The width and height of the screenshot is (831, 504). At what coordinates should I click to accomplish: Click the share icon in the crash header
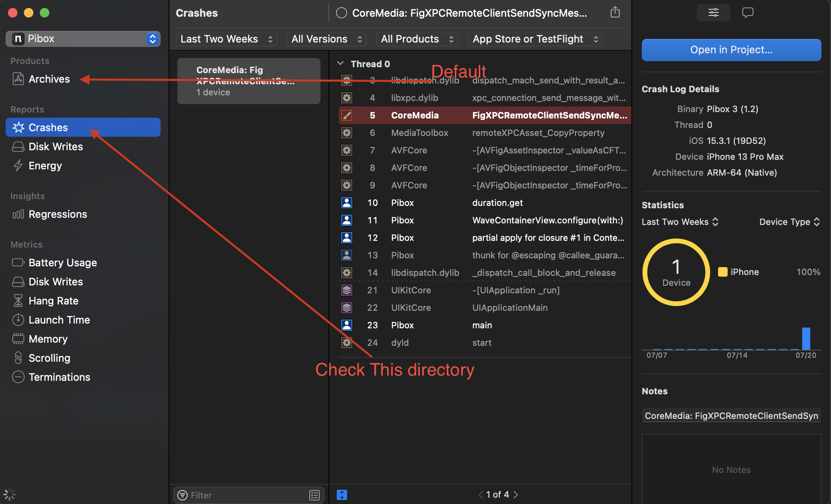615,12
